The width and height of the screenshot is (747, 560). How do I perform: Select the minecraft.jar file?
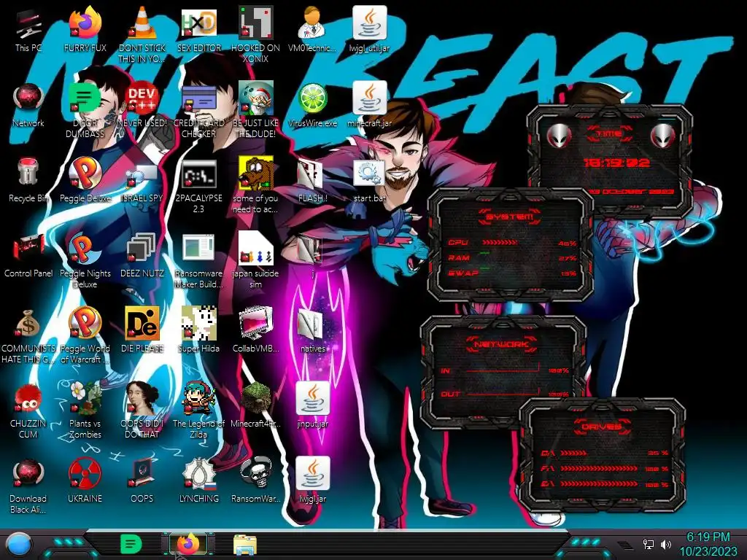tap(369, 98)
